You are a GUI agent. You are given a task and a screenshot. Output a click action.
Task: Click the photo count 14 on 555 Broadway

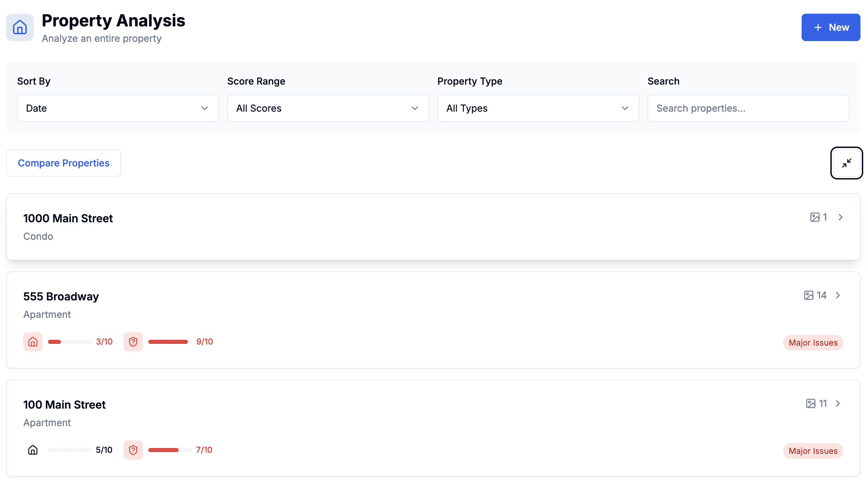click(821, 295)
